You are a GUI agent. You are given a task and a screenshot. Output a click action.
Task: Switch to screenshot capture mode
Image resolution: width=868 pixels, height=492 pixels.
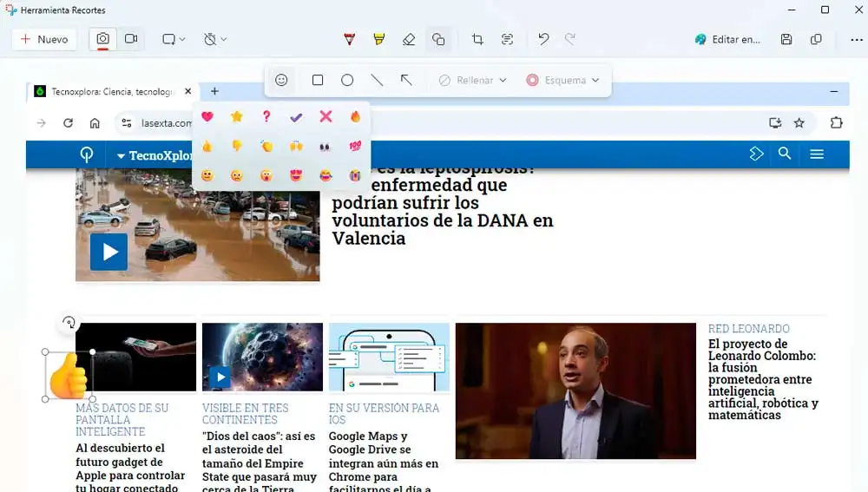pos(102,39)
